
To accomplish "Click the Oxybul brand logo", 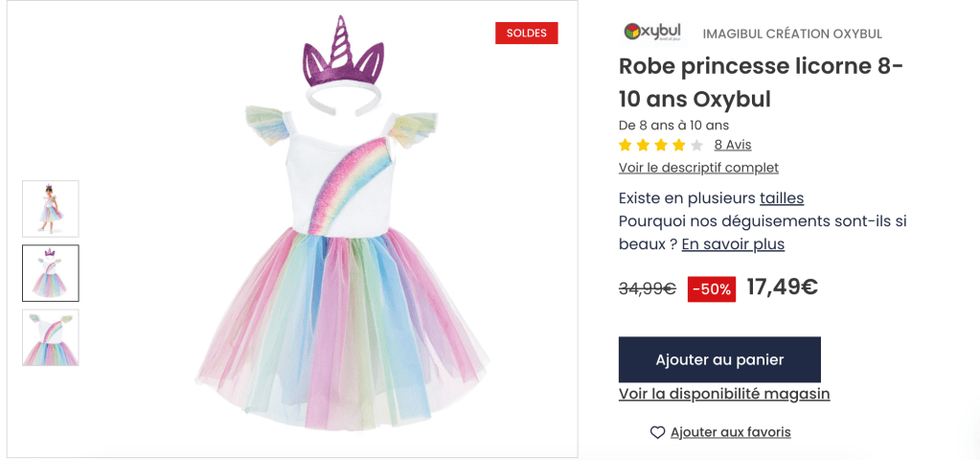I will (652, 32).
